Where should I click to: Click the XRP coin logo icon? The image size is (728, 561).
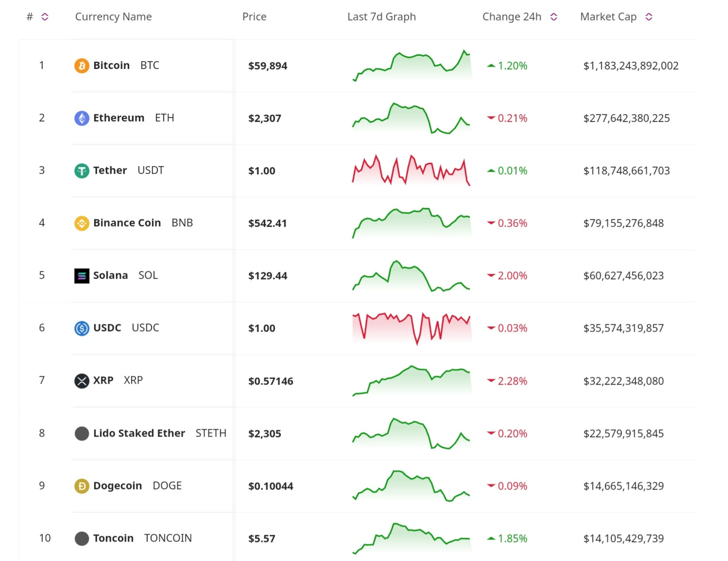(82, 381)
